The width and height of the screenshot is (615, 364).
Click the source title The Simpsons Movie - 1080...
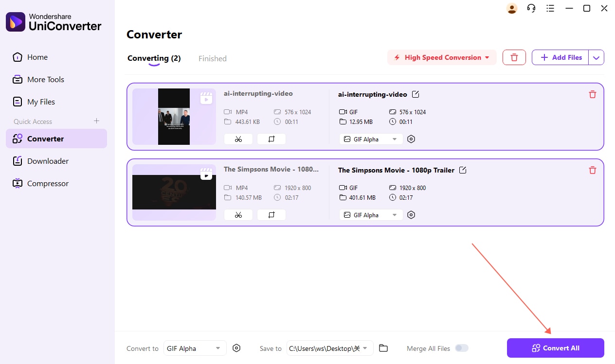[x=271, y=169]
